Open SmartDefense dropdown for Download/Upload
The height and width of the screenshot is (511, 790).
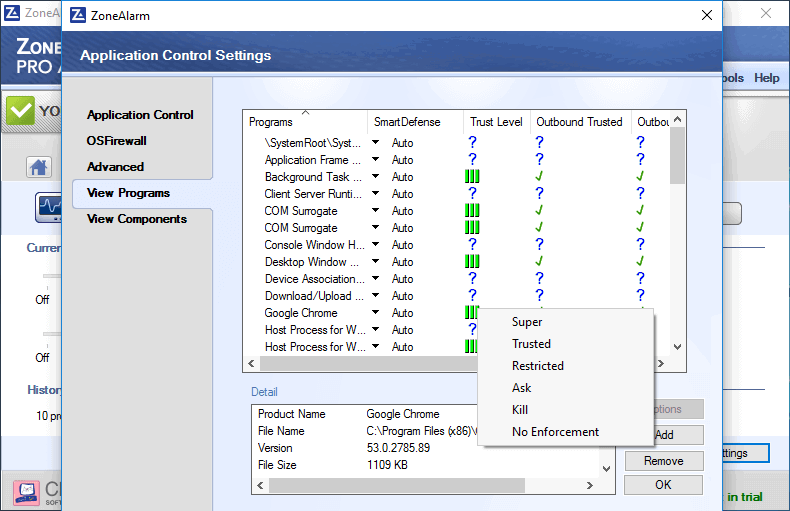pyautogui.click(x=375, y=295)
